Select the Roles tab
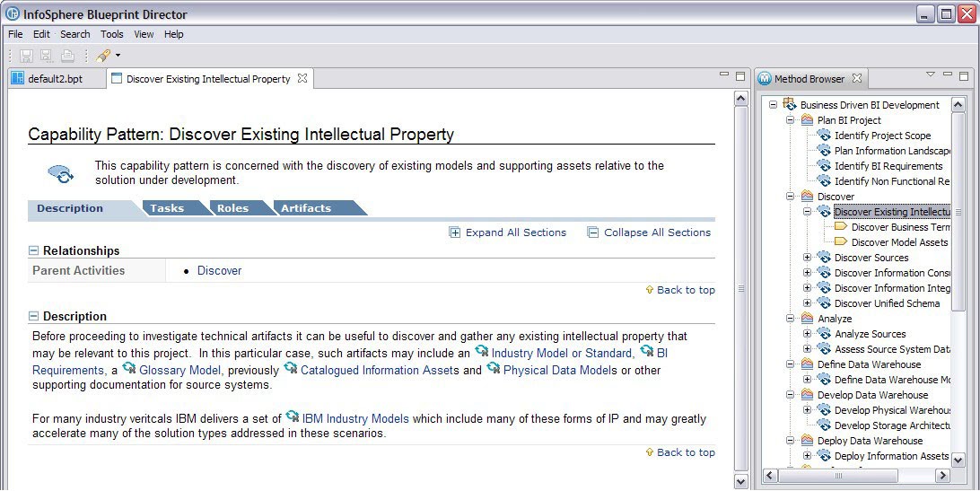The height and width of the screenshot is (491, 980). coord(232,208)
